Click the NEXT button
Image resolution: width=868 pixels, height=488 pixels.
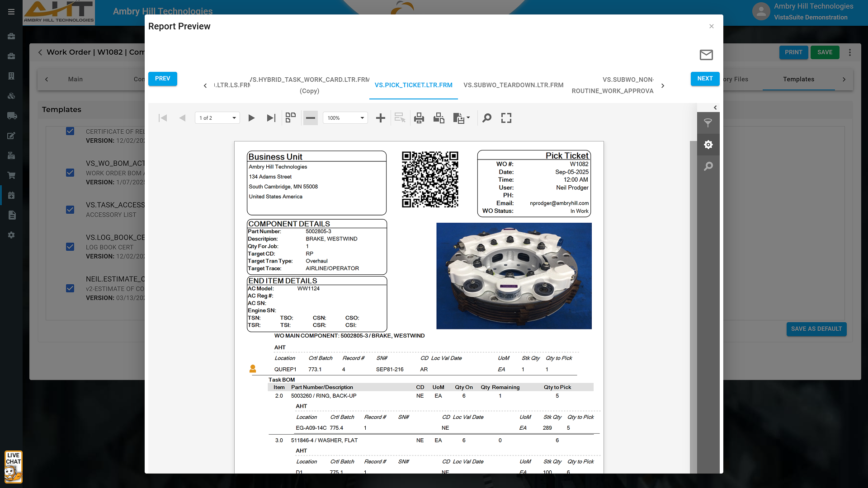705,79
